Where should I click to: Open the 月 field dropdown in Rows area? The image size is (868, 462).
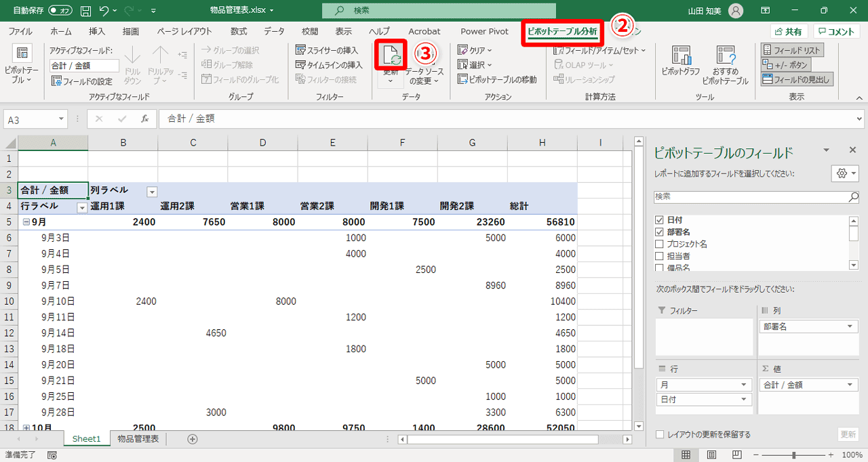745,385
